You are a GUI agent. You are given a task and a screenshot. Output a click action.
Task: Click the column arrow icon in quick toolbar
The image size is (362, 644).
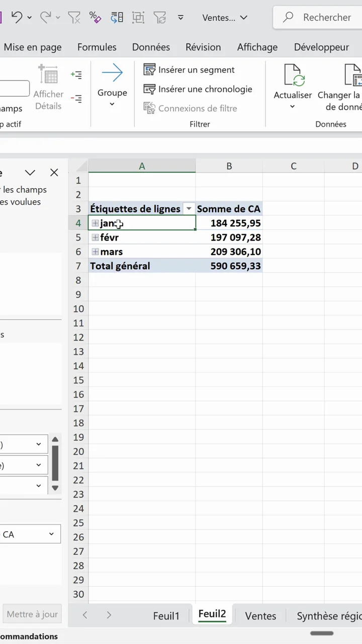click(x=117, y=18)
